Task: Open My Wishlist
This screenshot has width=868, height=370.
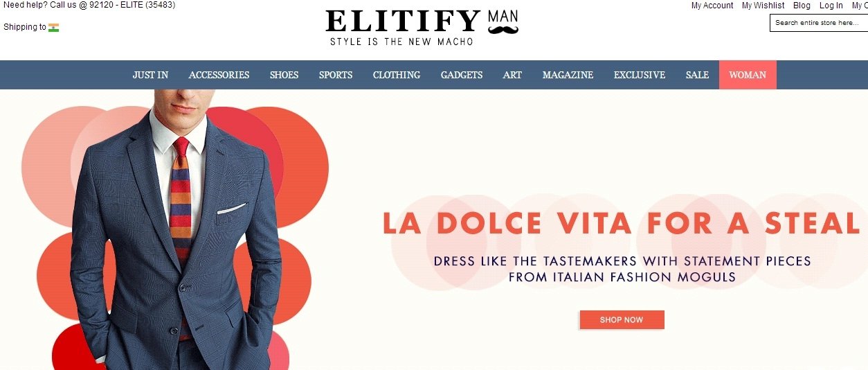Action: pyautogui.click(x=763, y=6)
